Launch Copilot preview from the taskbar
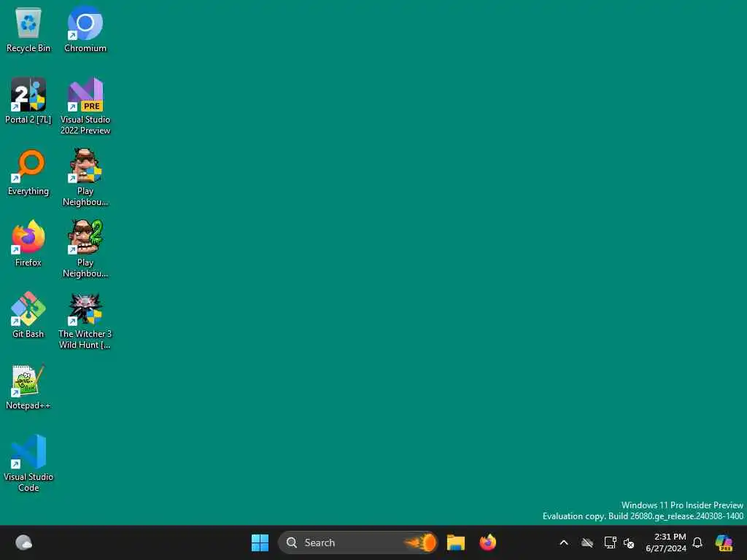Viewport: 747px width, 560px height. [x=724, y=542]
